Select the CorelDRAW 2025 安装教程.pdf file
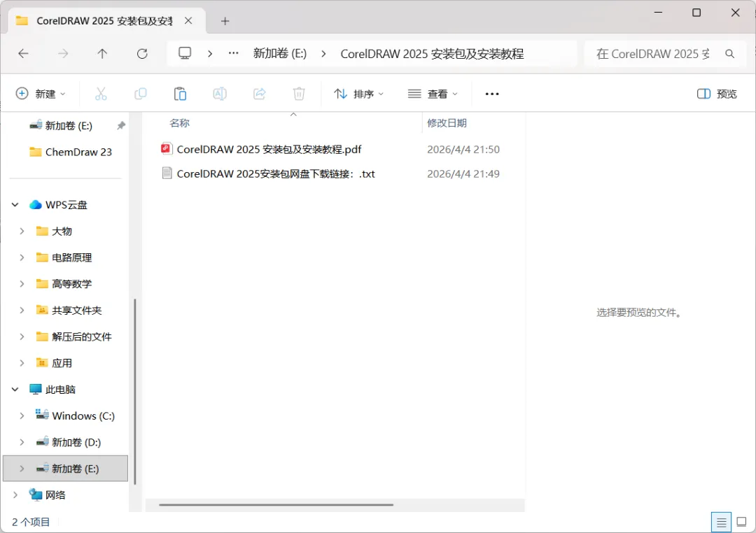 (269, 150)
